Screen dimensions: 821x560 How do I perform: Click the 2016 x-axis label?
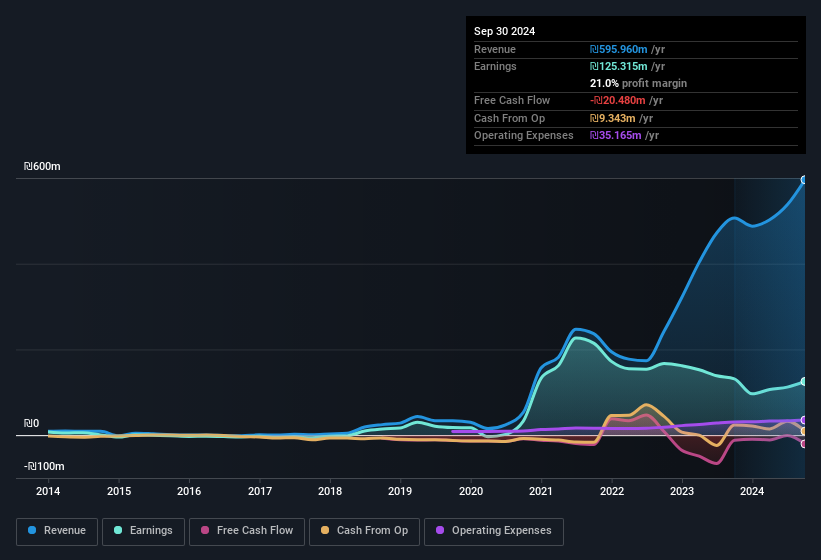click(189, 491)
